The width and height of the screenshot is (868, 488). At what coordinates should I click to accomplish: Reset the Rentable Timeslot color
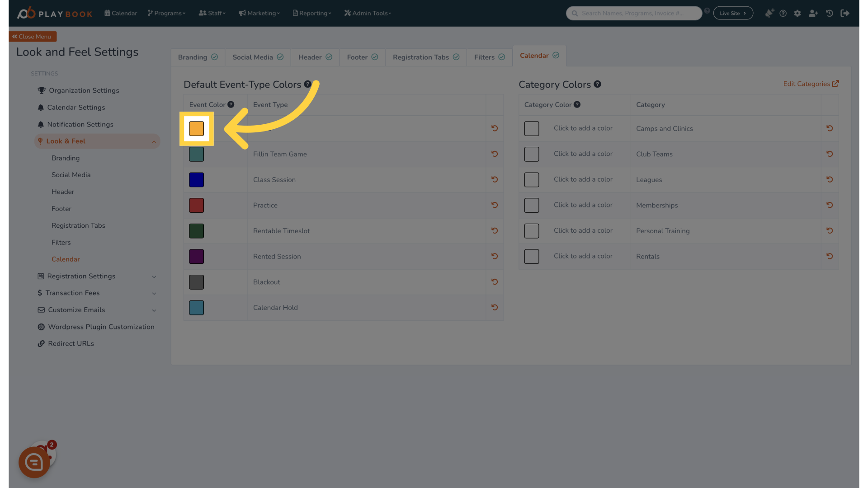pyautogui.click(x=495, y=230)
